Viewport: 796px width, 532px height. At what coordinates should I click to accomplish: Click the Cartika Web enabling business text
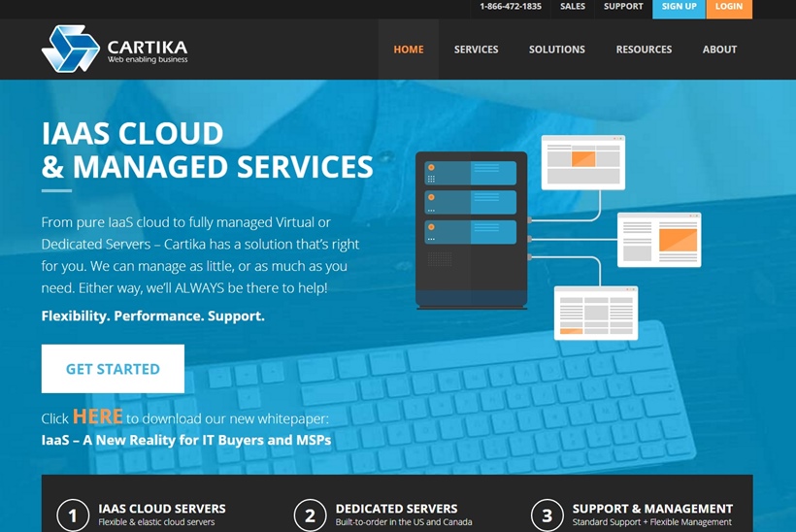click(148, 51)
